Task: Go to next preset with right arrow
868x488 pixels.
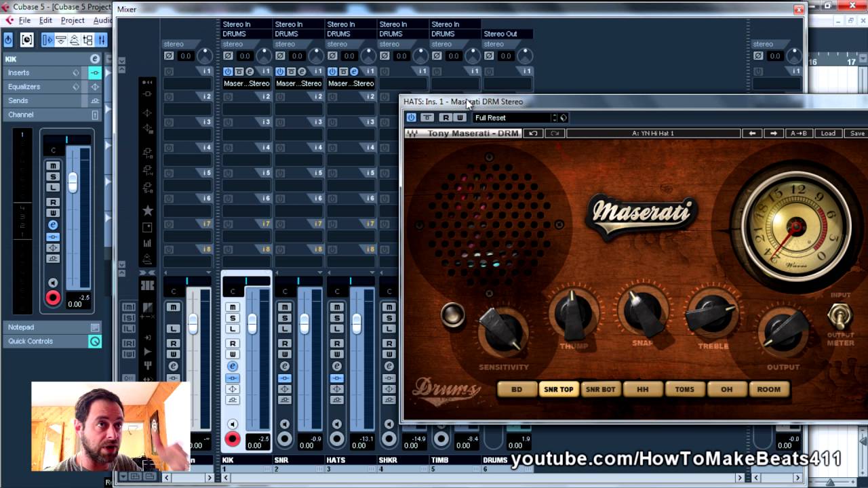Action: pos(774,134)
